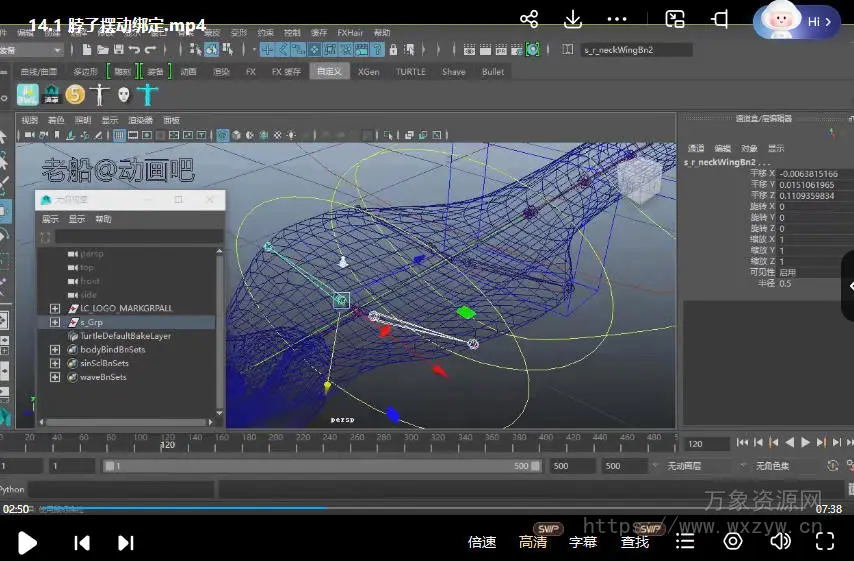
Task: Expand the bodyBindBnSets node
Action: point(55,350)
